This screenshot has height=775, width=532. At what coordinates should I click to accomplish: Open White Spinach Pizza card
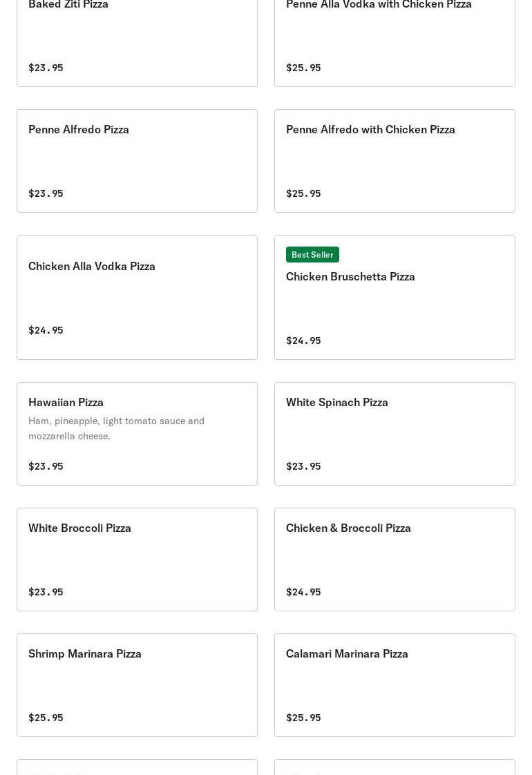395,434
